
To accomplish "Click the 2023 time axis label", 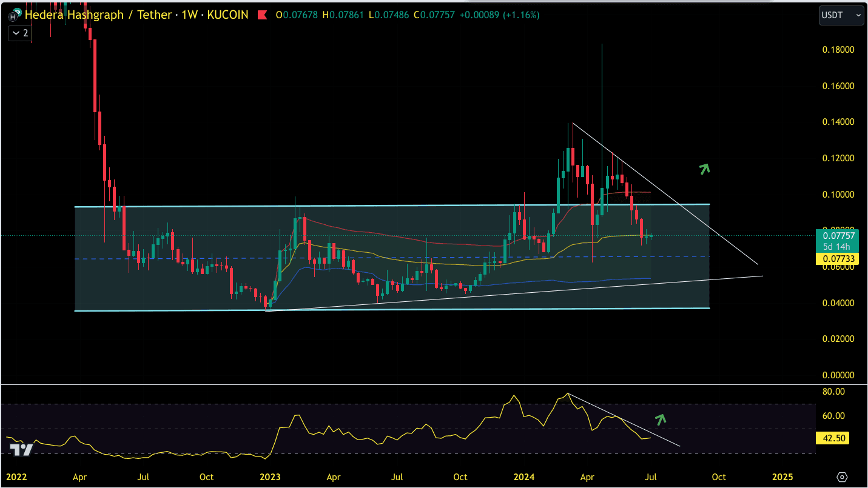I will pos(269,477).
